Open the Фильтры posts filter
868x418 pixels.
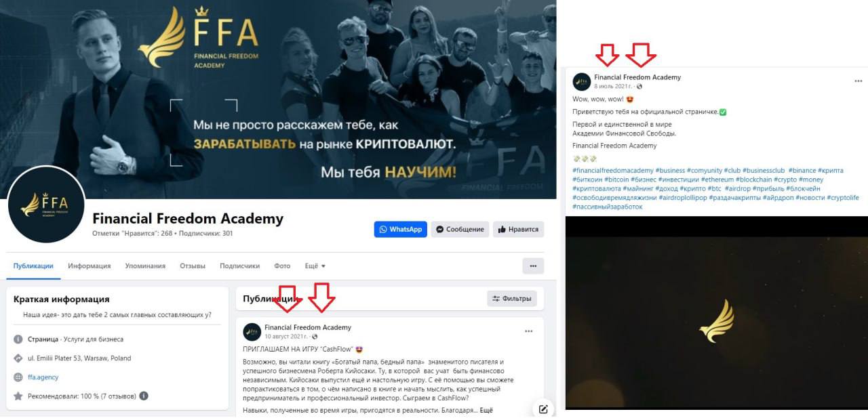coord(512,298)
